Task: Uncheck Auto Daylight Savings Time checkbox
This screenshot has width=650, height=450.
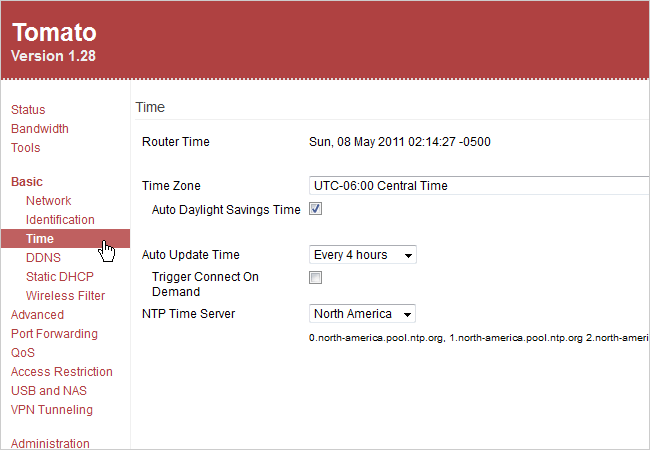Action: tap(315, 210)
